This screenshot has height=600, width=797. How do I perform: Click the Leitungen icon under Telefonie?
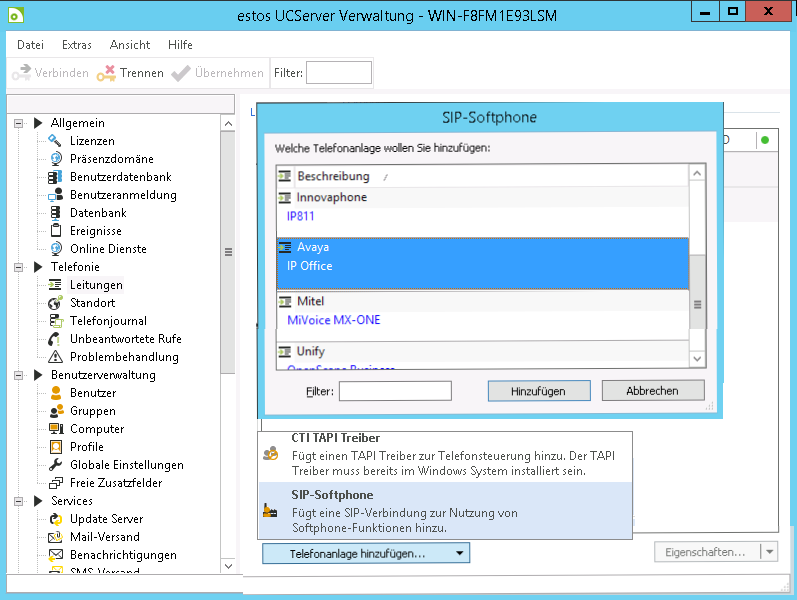click(55, 285)
